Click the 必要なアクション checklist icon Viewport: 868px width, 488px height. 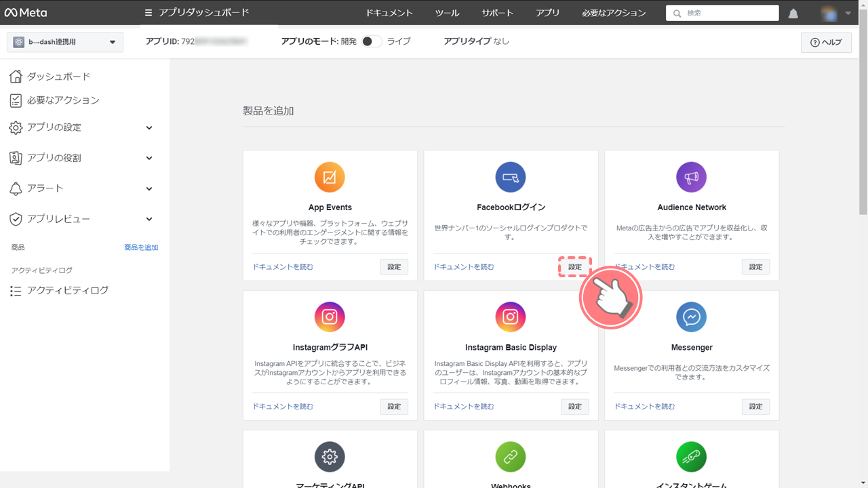point(16,100)
